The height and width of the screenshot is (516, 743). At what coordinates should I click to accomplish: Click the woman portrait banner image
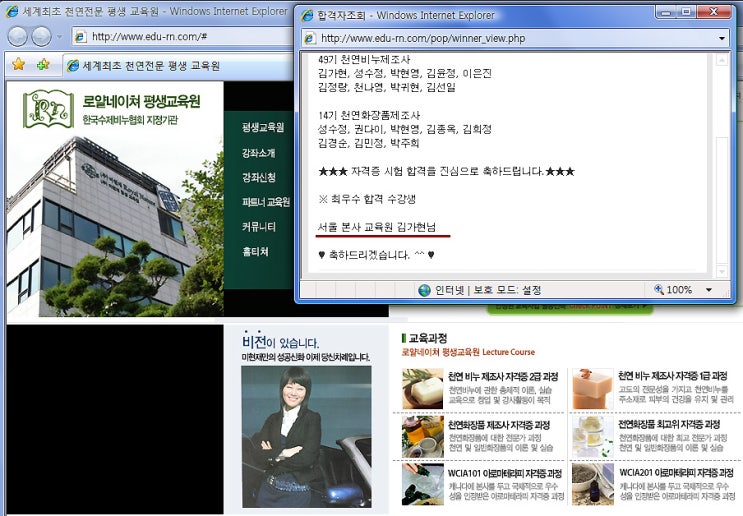[306, 436]
